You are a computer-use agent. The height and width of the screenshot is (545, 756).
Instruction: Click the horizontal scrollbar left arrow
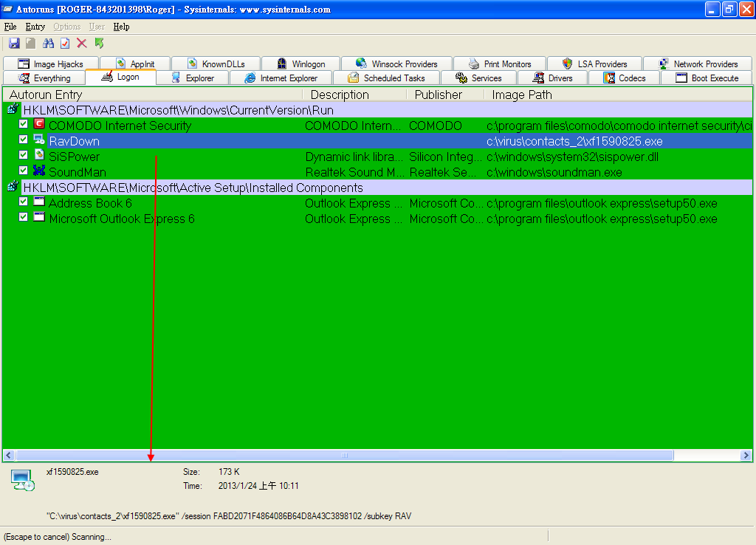click(9, 455)
